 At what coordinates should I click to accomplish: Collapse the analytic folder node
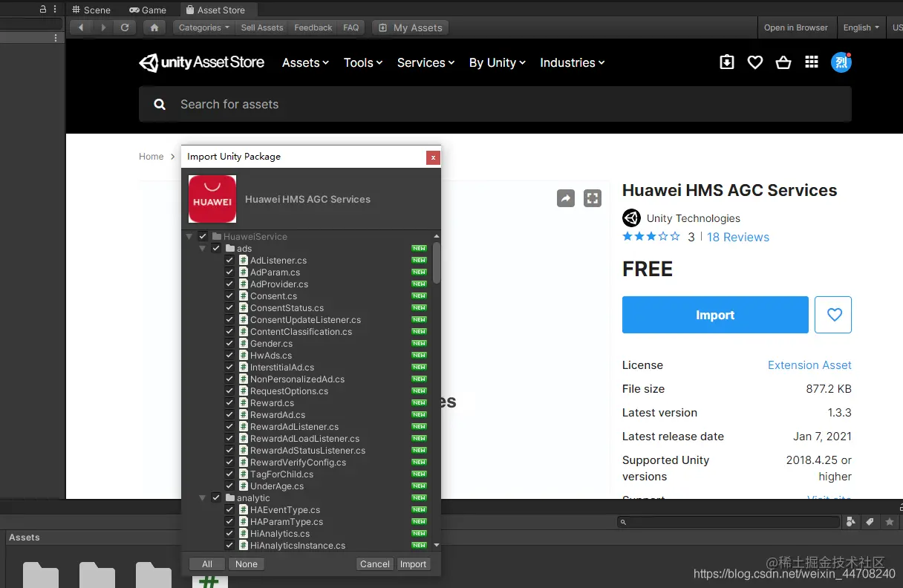(x=203, y=498)
